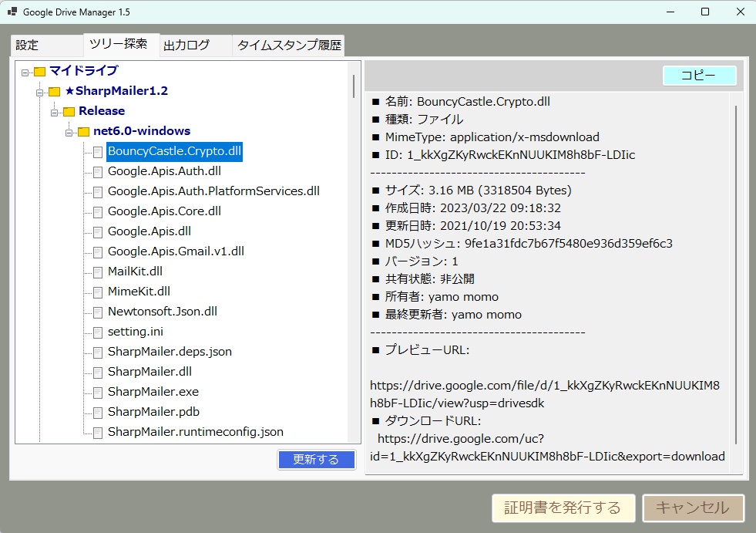Click the details pane vertical scrollbar

[x=736, y=275]
